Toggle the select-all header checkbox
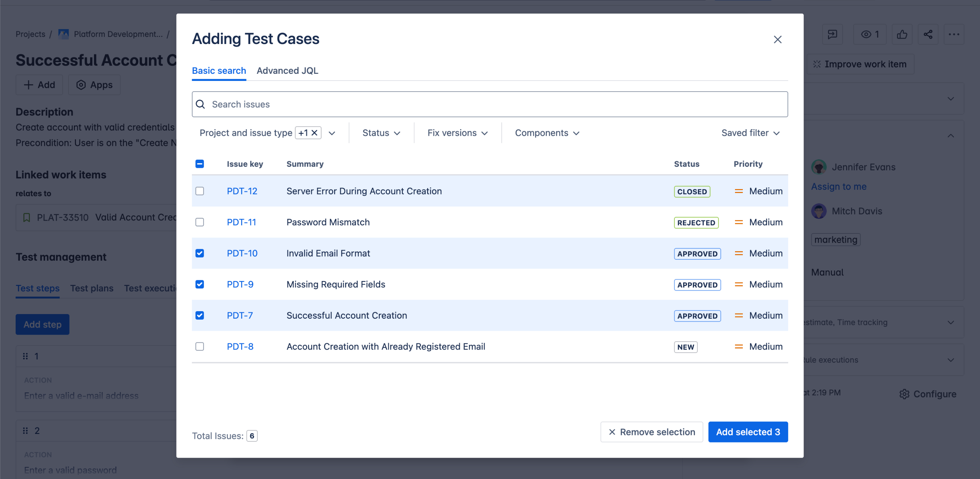This screenshot has width=980, height=479. [199, 164]
